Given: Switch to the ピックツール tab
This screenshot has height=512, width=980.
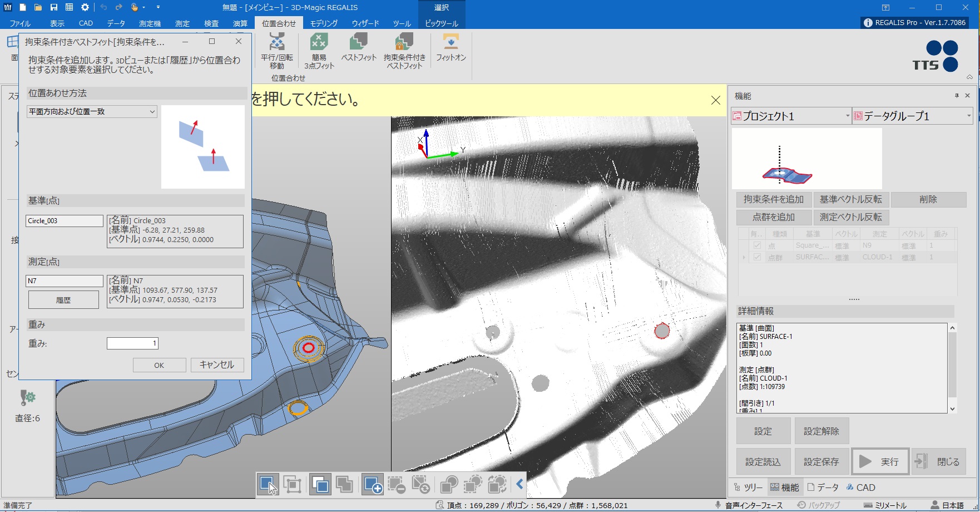Looking at the screenshot, I should (442, 23).
